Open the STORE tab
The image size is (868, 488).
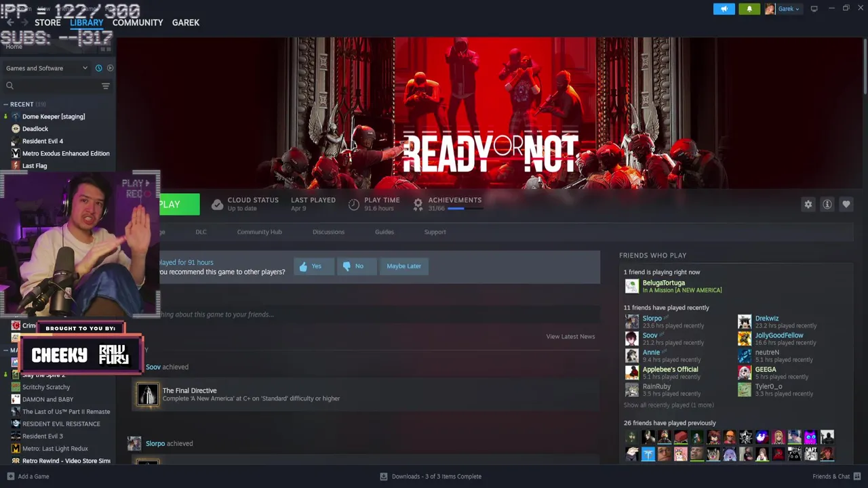click(x=47, y=22)
